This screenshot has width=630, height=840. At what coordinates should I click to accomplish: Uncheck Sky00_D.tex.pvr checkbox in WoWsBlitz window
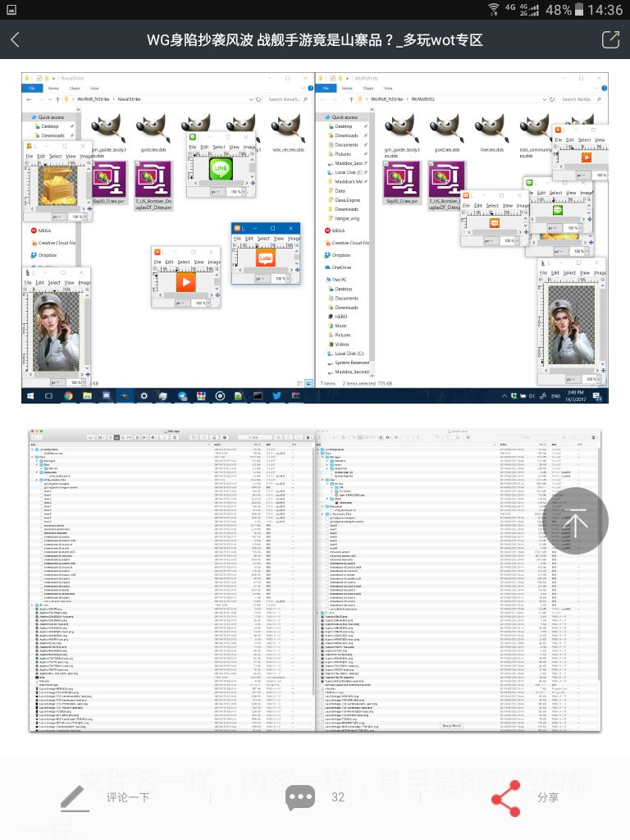pyautogui.click(x=387, y=164)
